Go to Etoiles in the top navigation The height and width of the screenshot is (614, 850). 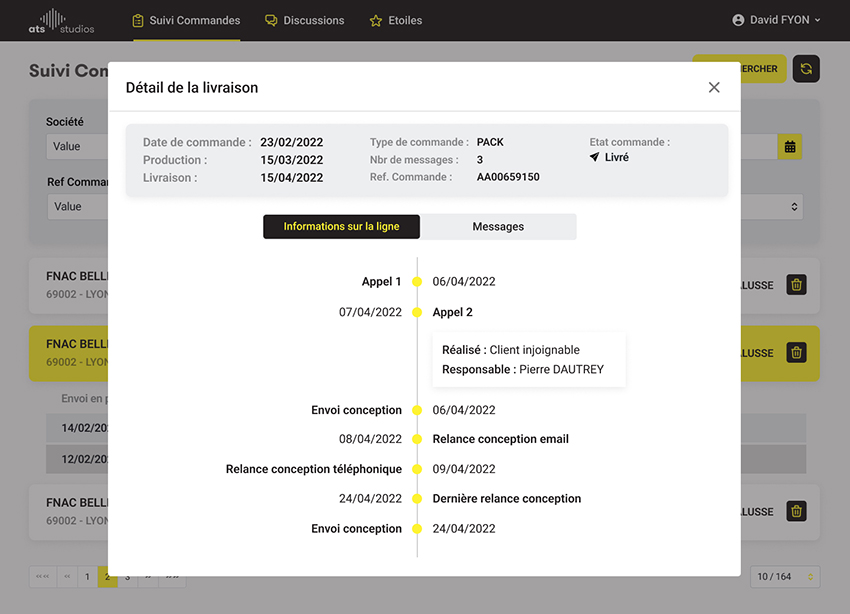coord(396,21)
